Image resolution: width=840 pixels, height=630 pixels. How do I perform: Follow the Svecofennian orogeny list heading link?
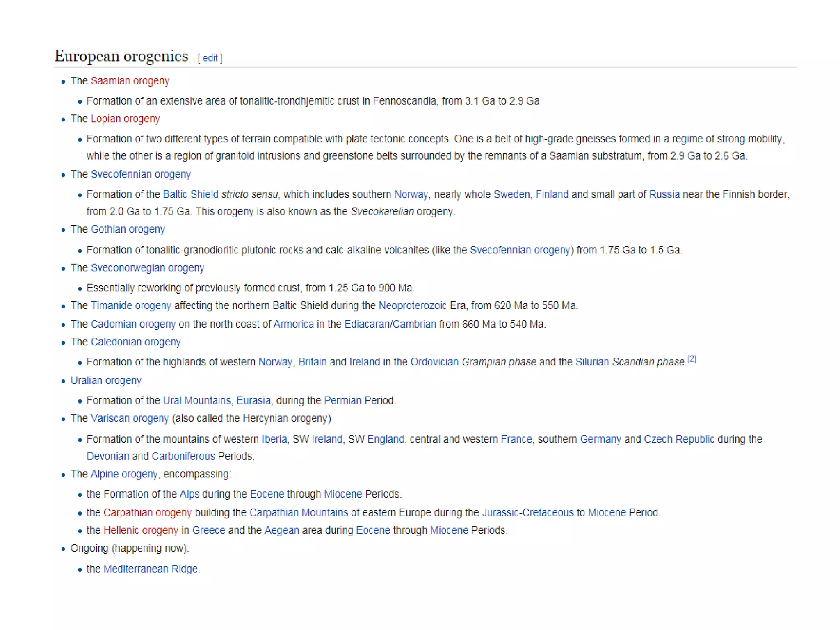pyautogui.click(x=141, y=174)
